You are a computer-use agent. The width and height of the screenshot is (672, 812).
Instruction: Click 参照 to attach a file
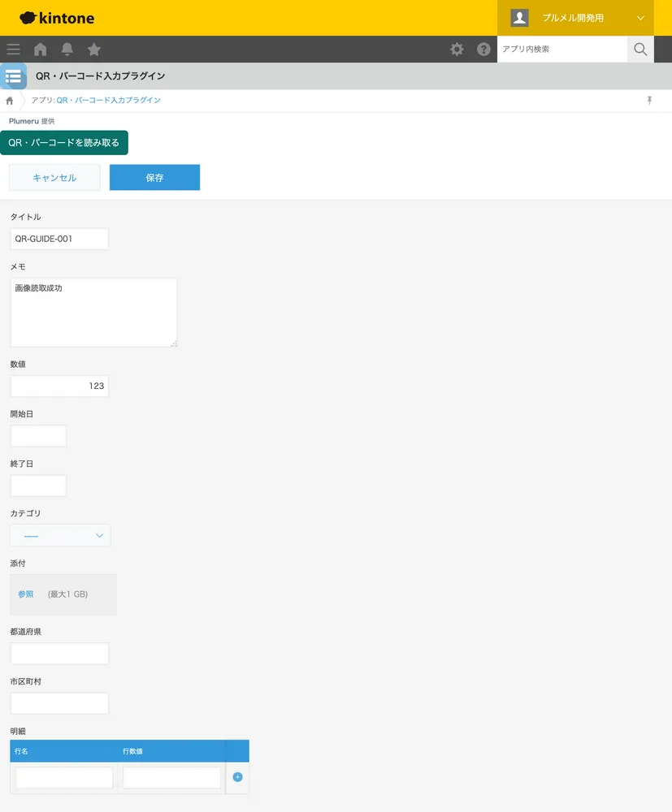(x=25, y=594)
